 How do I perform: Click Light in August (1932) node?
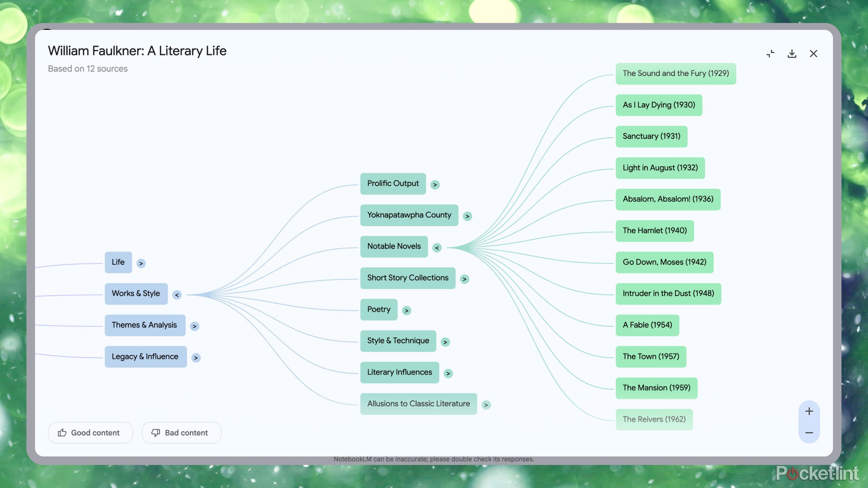tap(660, 168)
